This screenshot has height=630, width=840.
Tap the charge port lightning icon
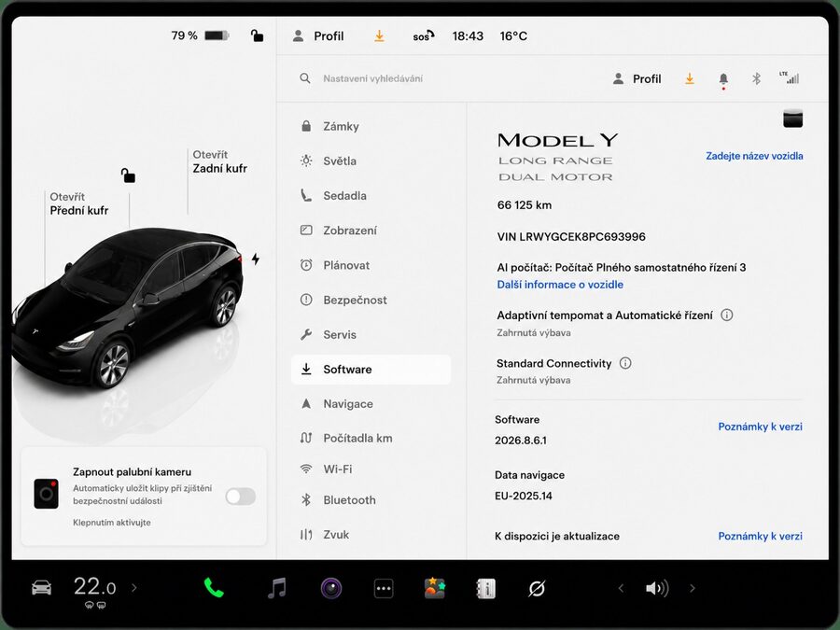(x=256, y=259)
